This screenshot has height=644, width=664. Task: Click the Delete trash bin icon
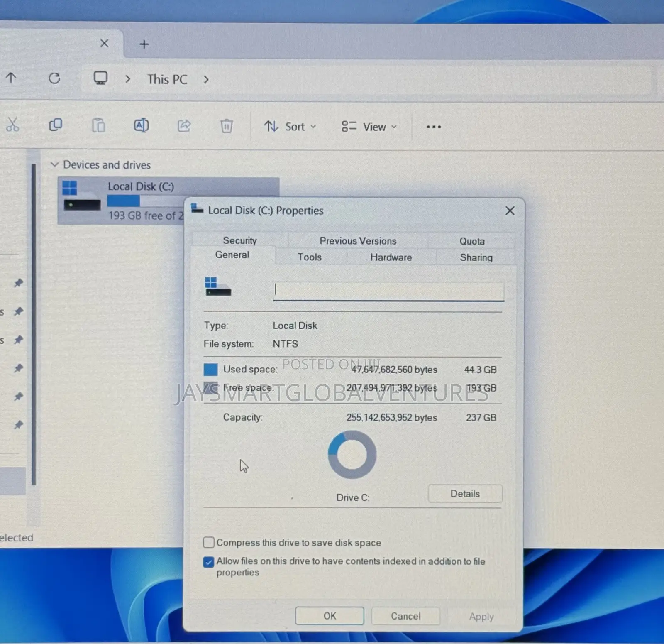pos(226,126)
